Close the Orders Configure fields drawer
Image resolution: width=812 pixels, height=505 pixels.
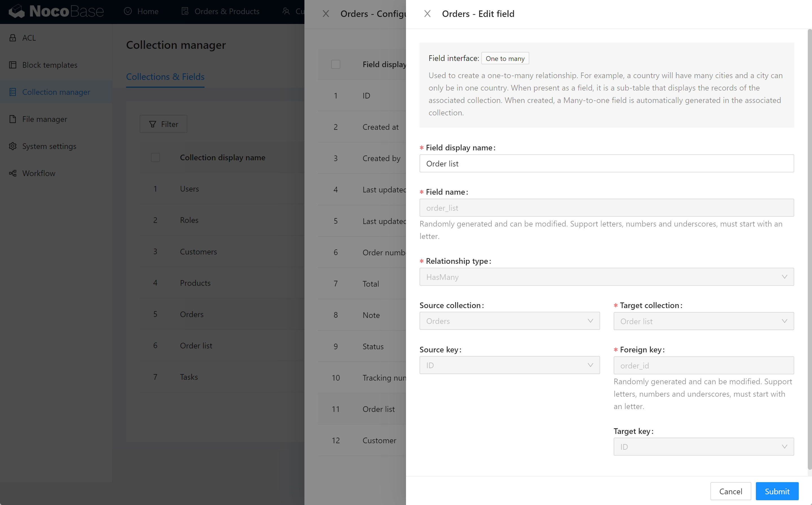(x=326, y=14)
